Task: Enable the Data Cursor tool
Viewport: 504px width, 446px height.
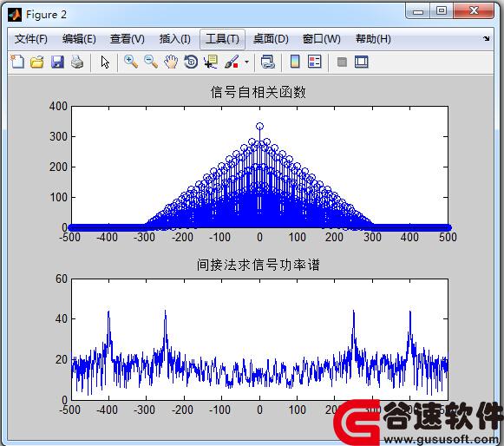Action: click(x=211, y=62)
